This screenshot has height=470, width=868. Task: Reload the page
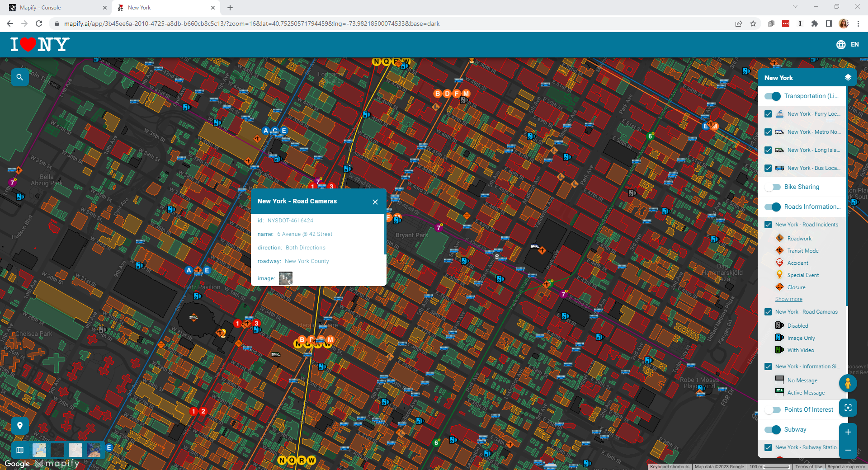tap(39, 23)
